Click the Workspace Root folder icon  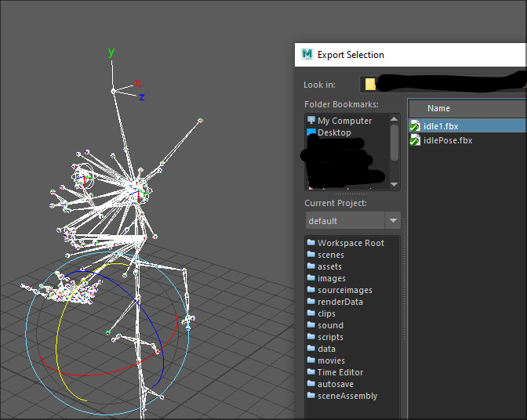click(x=311, y=242)
